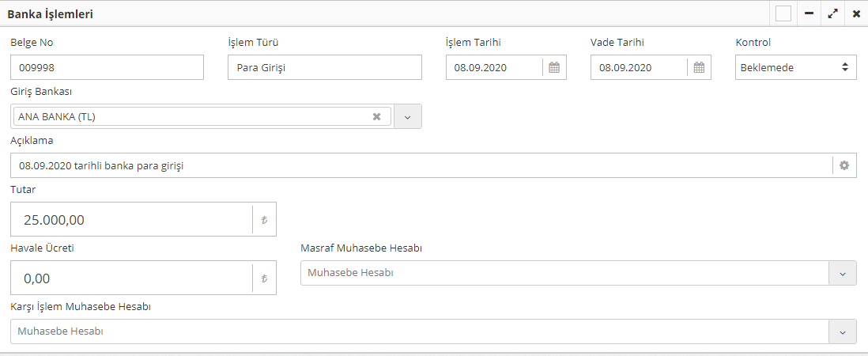
Task: Open the Vade Tarihi calendar picker
Action: click(x=699, y=68)
